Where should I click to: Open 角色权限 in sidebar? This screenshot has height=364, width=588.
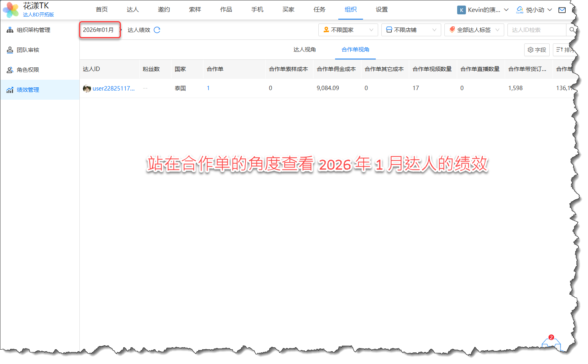[28, 70]
